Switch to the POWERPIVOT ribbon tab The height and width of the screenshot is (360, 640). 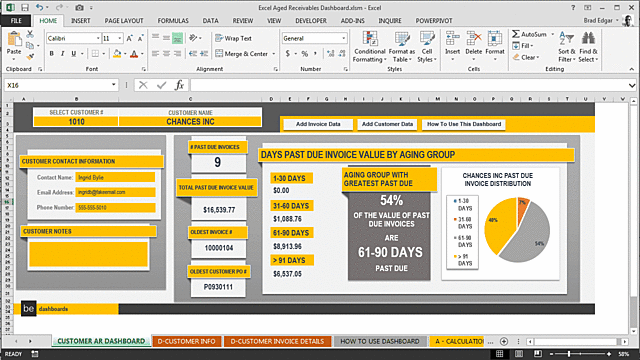pos(433,20)
